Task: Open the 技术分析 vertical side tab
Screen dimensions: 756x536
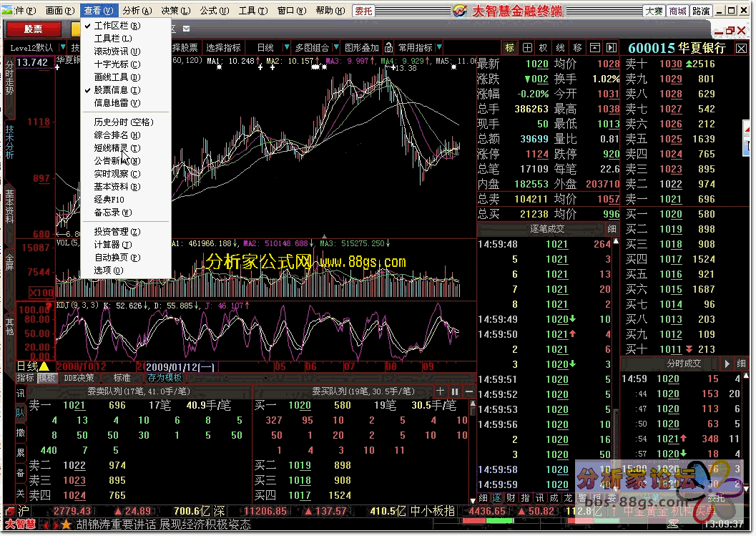Action: click(x=9, y=142)
